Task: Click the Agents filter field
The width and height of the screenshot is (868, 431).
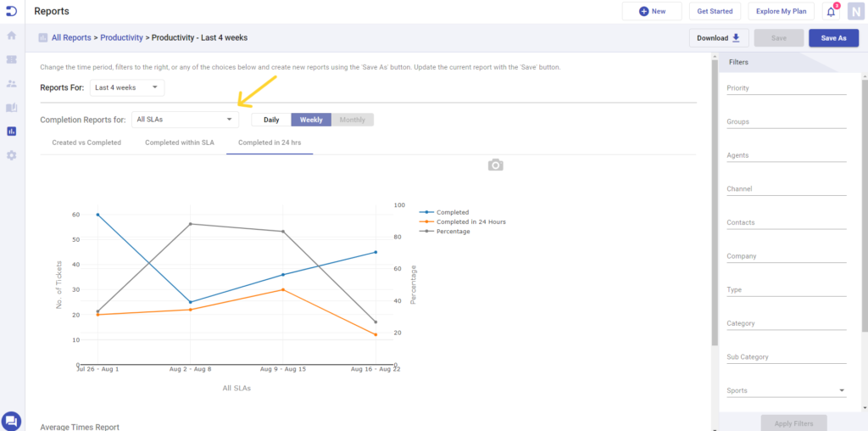Action: (786, 155)
